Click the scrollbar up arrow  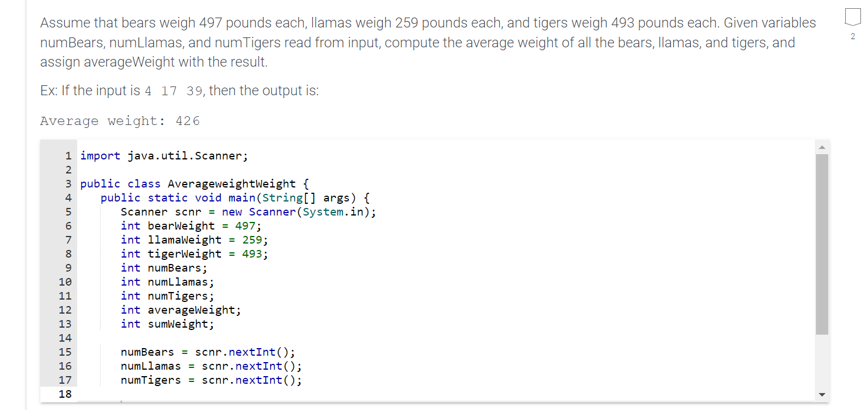(x=822, y=146)
